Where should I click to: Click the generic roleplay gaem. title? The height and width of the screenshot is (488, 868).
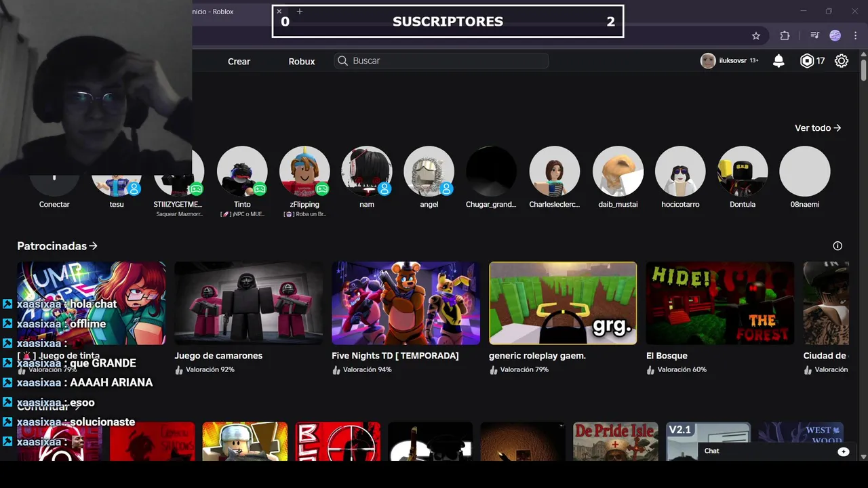537,356
